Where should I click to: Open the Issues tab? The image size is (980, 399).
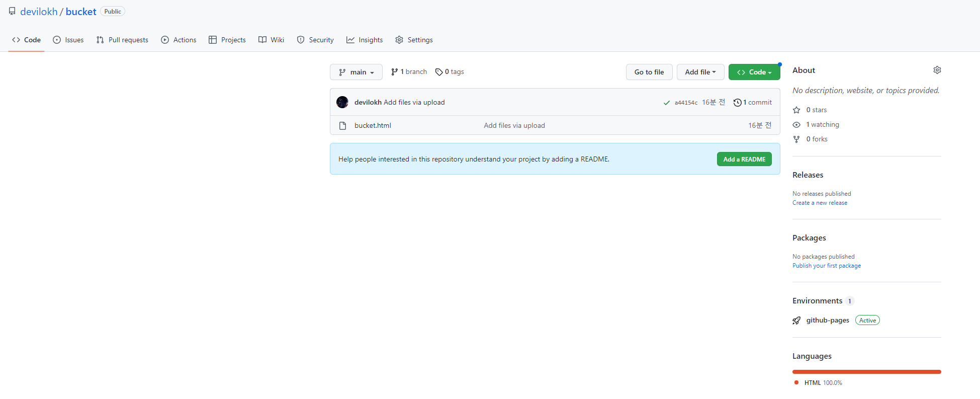click(x=68, y=40)
